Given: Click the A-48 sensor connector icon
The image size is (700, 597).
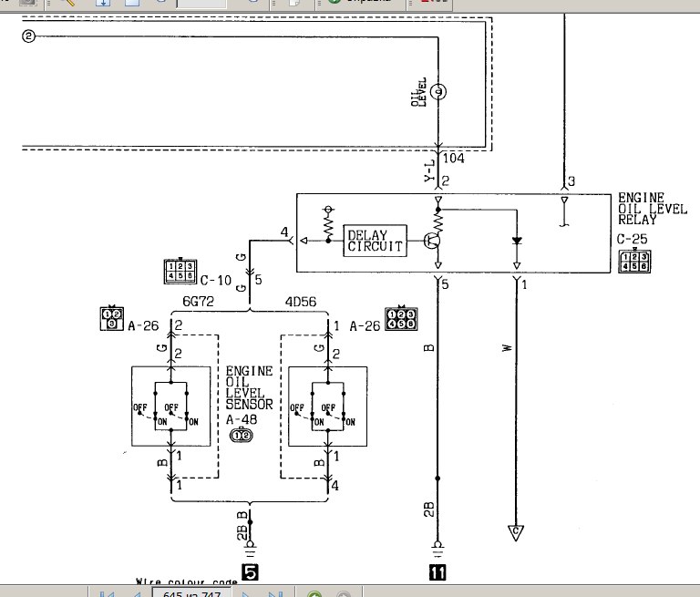Looking at the screenshot, I should click(241, 436).
